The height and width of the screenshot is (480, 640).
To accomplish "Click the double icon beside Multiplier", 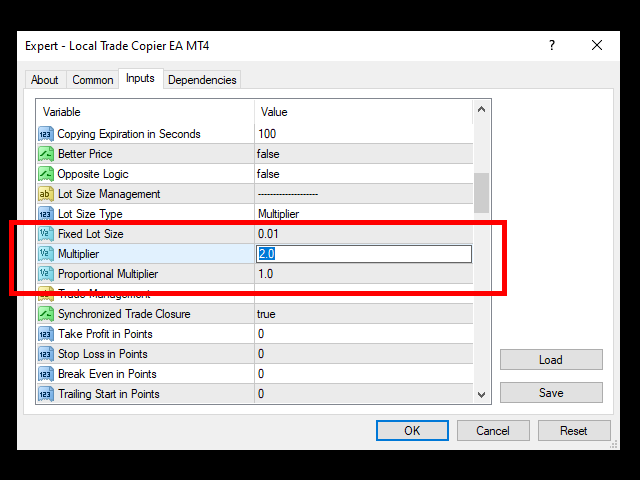I will tap(46, 254).
